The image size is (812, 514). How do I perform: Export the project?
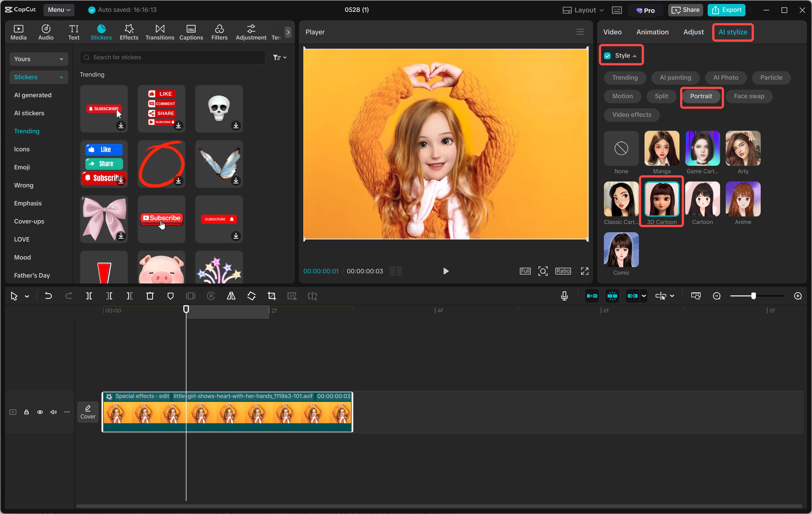click(x=726, y=10)
